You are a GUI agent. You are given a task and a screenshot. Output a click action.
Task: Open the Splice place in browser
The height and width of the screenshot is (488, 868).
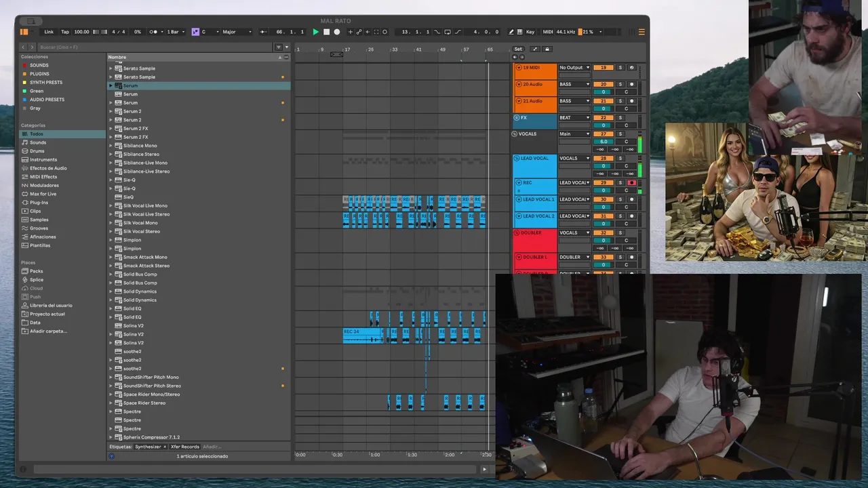tap(36, 280)
